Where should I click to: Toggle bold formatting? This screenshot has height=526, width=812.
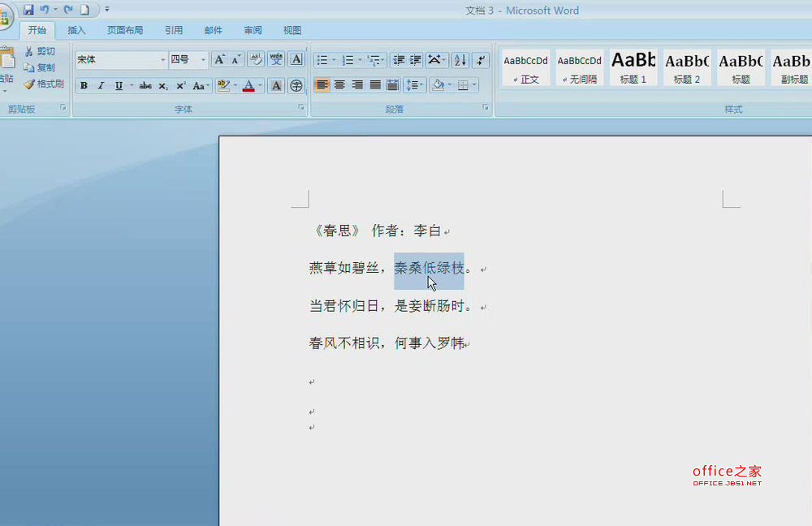(x=84, y=85)
